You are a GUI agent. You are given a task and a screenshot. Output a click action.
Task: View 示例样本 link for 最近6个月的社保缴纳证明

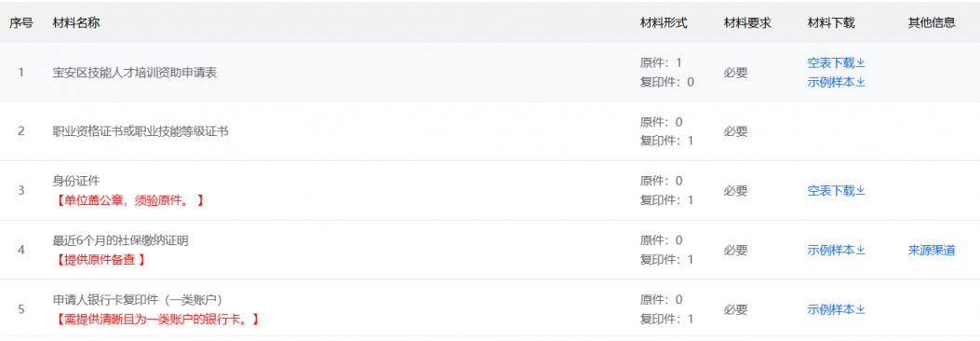(x=831, y=251)
